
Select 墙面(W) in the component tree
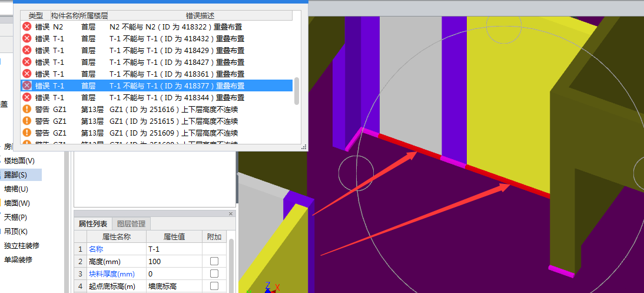tap(17, 203)
